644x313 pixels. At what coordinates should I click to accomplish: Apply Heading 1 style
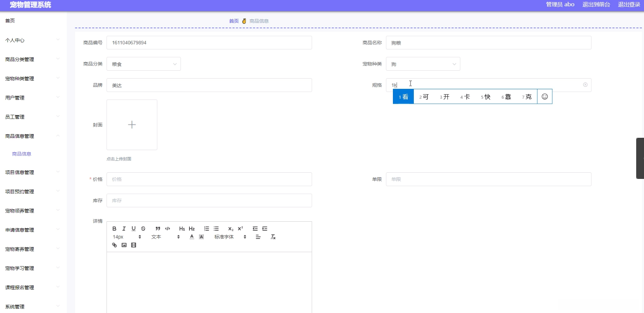tap(182, 229)
